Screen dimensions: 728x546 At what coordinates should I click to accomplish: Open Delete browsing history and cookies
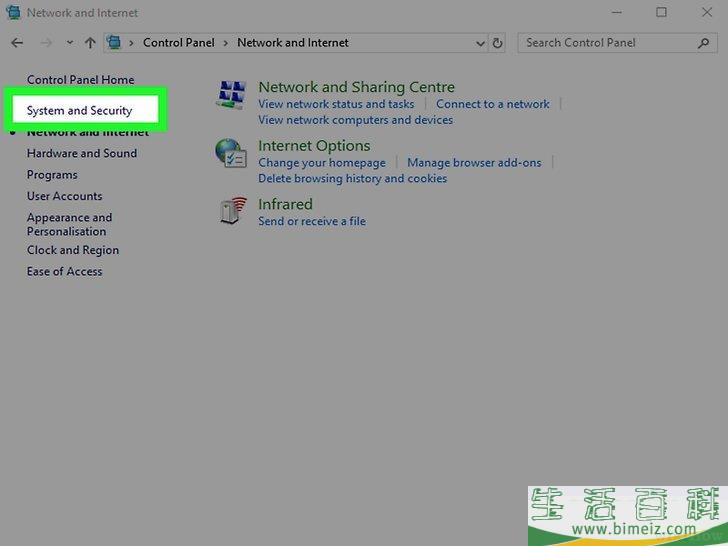352,178
